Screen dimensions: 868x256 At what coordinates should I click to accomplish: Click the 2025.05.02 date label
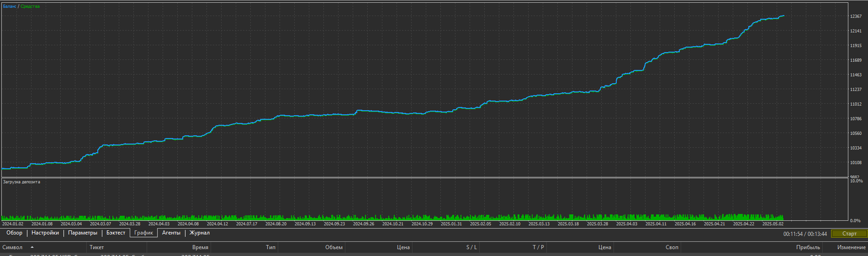point(773,224)
